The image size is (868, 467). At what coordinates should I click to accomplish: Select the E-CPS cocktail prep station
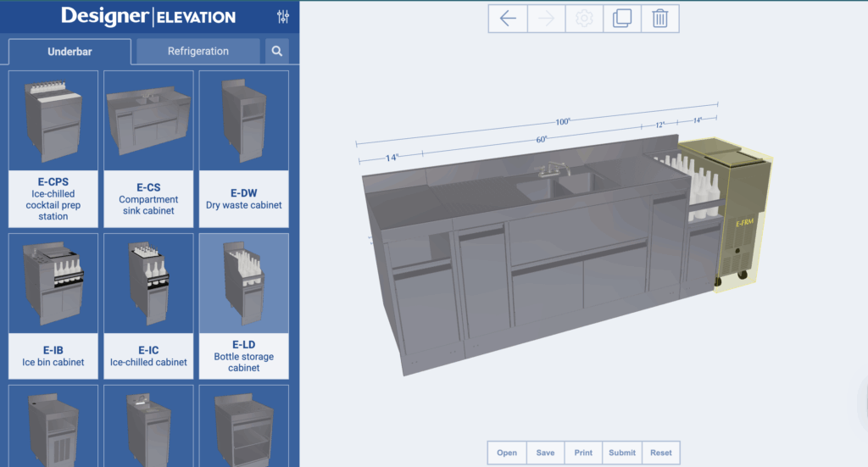pos(53,148)
